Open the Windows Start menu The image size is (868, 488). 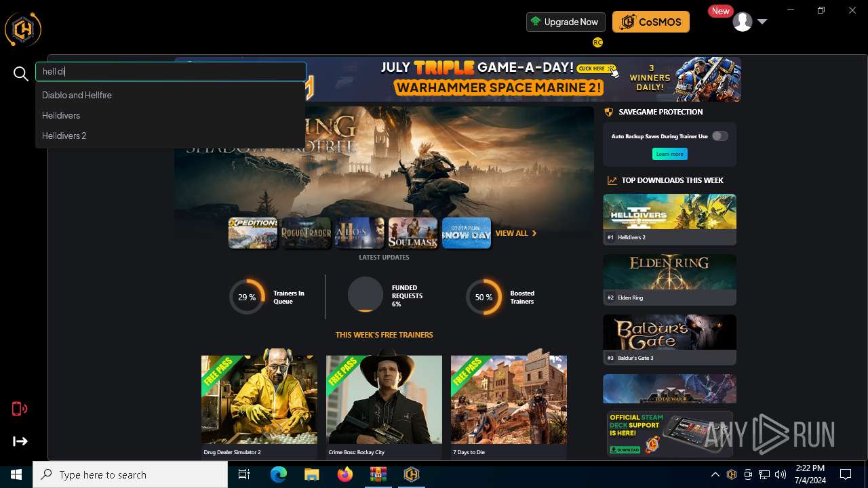(16, 474)
